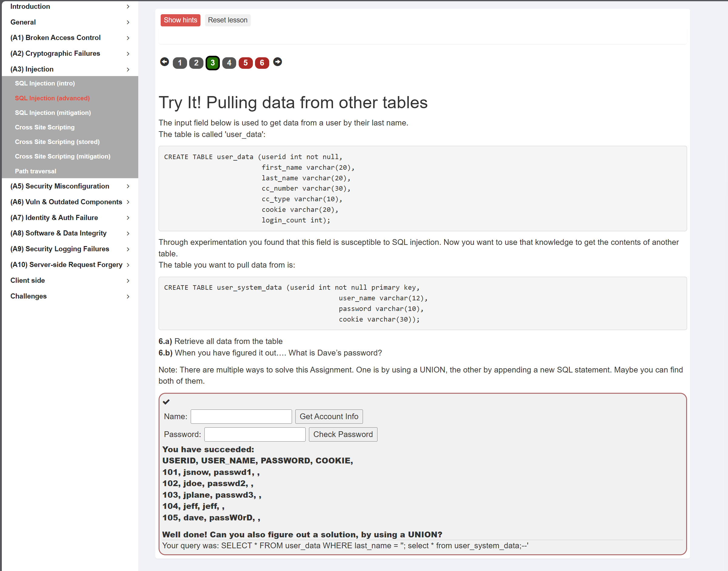Open the Cross Site Scripting (stored) lesson

coord(57,142)
